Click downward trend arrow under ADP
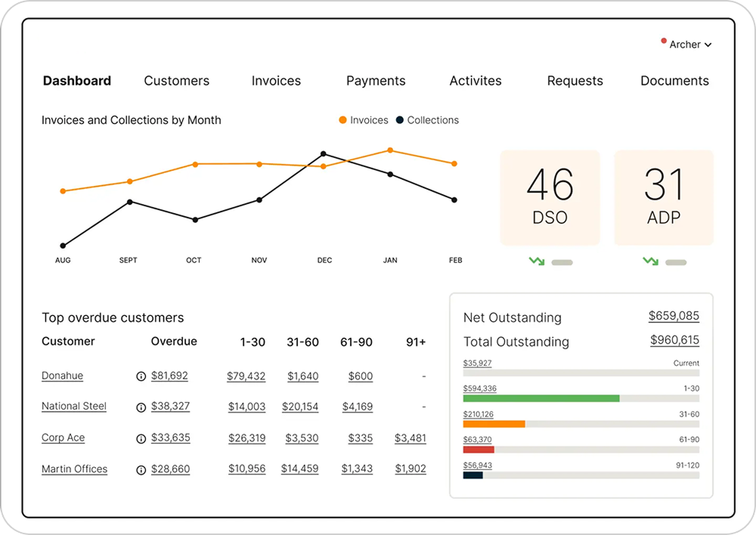The image size is (756, 535). [x=650, y=261]
